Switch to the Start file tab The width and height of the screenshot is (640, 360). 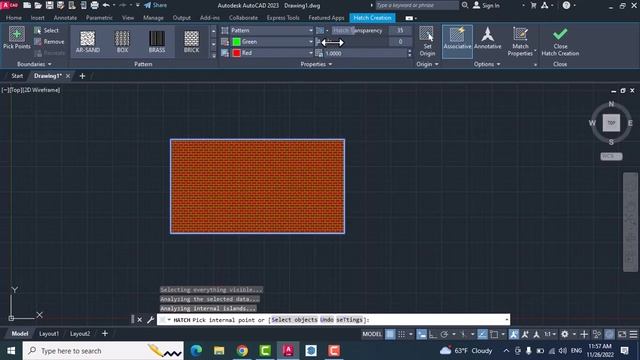point(17,76)
